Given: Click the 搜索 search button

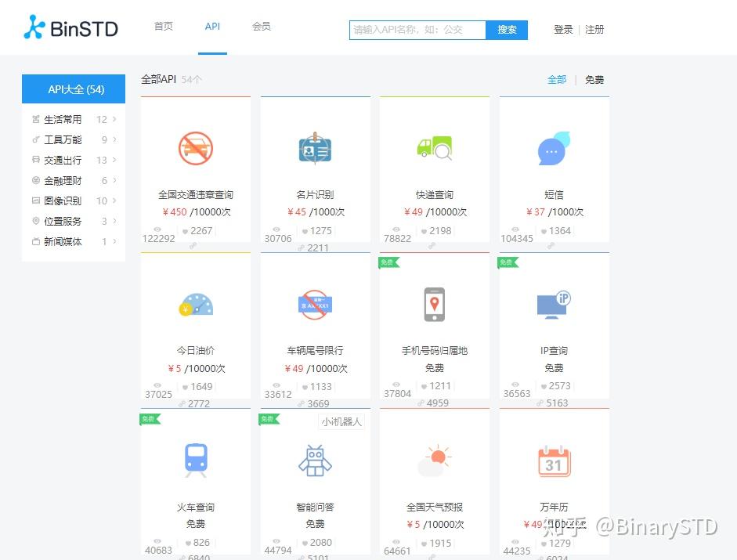Looking at the screenshot, I should (x=506, y=29).
